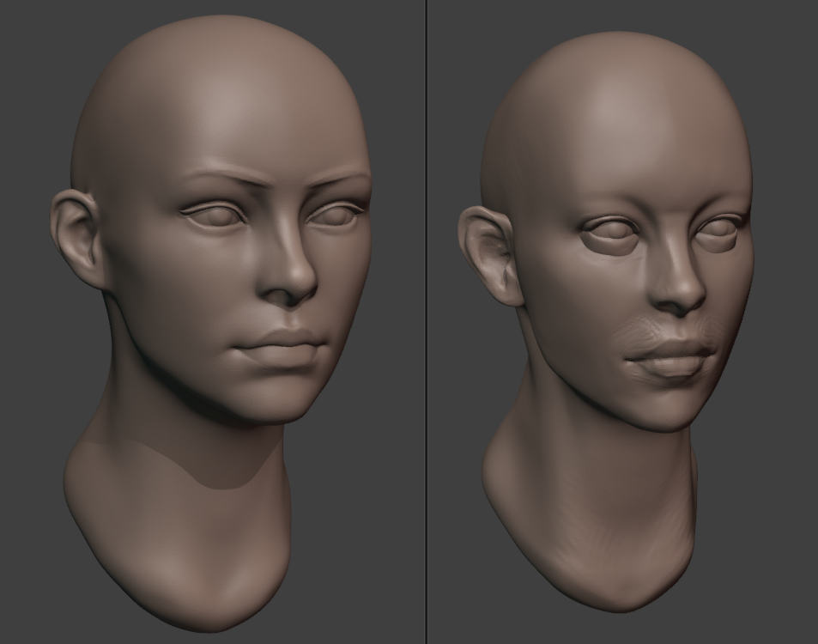This screenshot has height=644, width=818.
Task: Click the left head's eye farthest from ear
Action: click(x=335, y=215)
